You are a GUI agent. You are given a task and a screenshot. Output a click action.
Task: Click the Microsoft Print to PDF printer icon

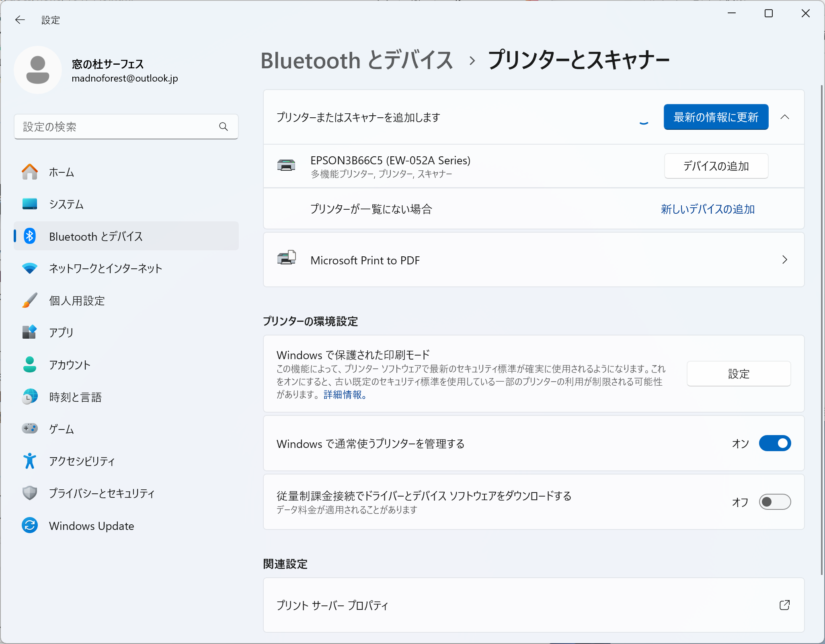point(286,259)
